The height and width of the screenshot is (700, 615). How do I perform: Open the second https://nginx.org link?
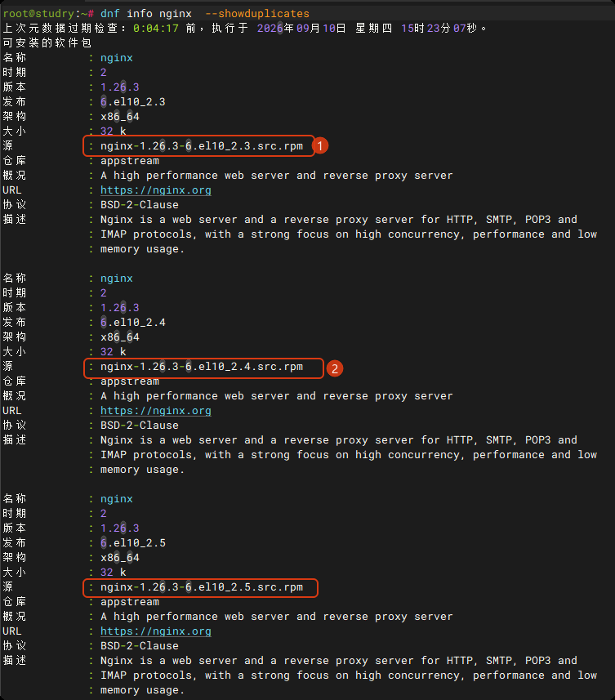(x=156, y=411)
